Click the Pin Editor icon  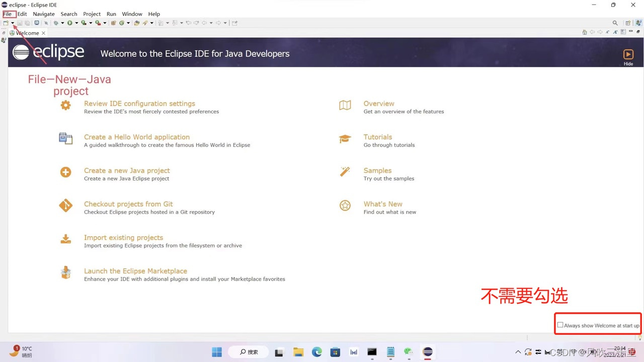point(234,23)
